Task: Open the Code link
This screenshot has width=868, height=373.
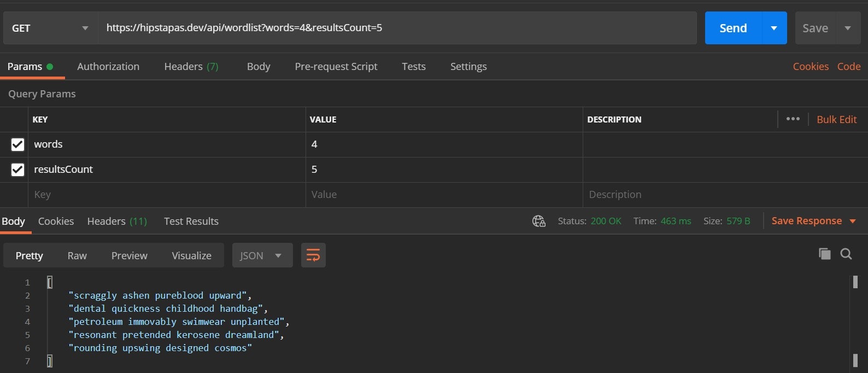Action: (x=849, y=66)
